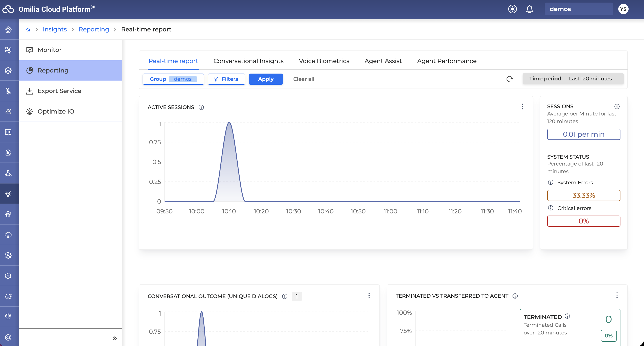The height and width of the screenshot is (346, 644).
Task: Click the 'Terminated Calls' label
Action: (545, 325)
